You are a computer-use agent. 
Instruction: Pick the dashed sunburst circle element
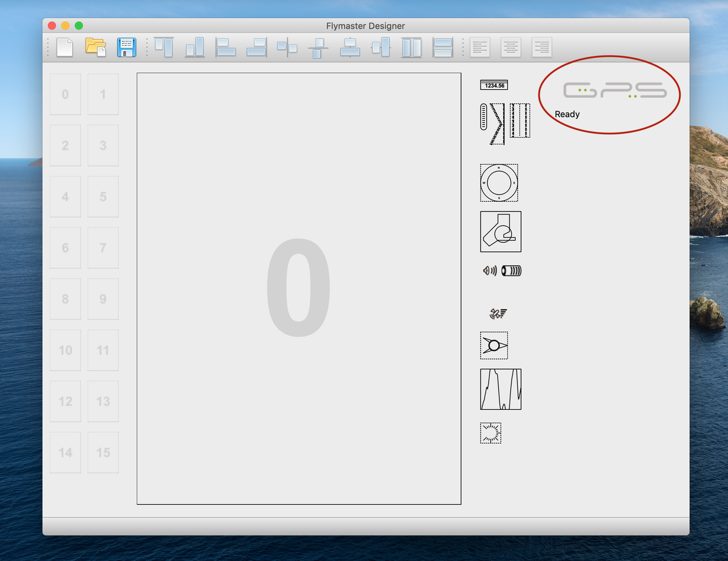tap(491, 433)
